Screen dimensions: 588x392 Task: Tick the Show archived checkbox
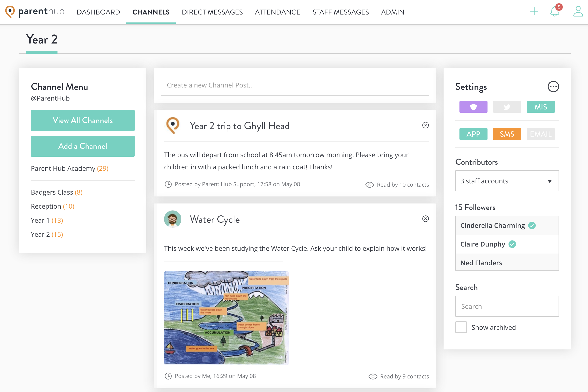pos(461,327)
